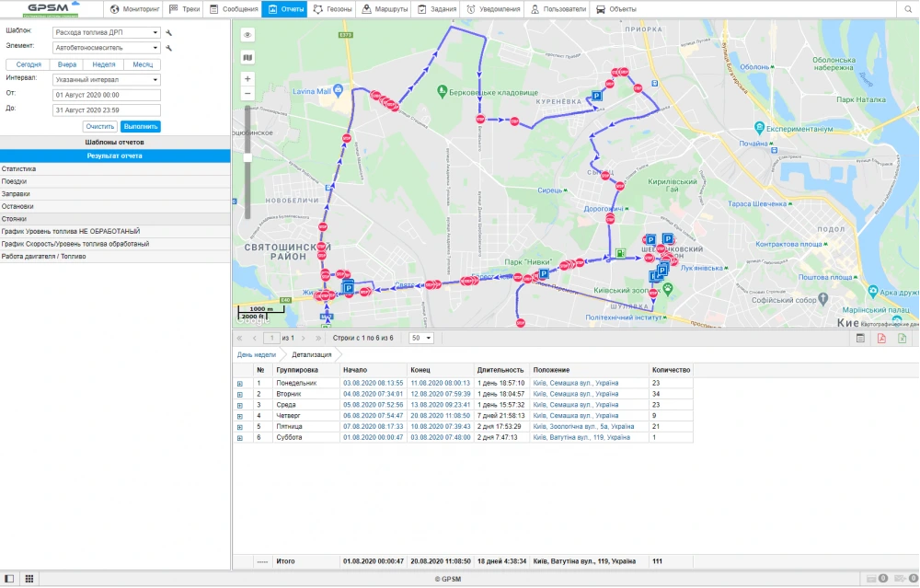The image size is (920, 588).
Task: Click the map zoom slider handle
Action: pos(247,157)
